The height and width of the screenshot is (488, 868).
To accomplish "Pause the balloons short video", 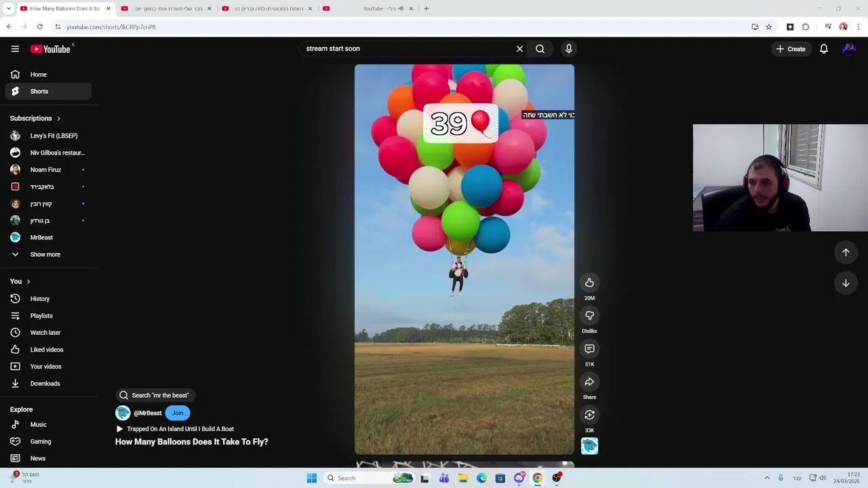I will (464, 259).
